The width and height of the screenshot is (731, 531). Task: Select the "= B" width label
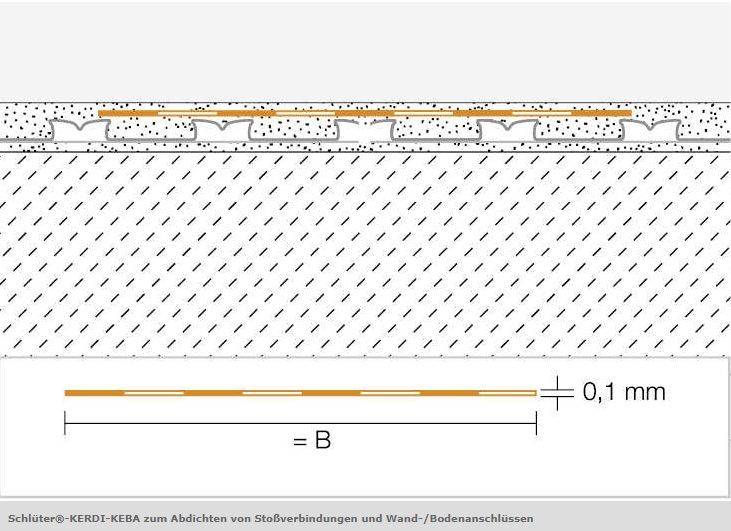(312, 440)
